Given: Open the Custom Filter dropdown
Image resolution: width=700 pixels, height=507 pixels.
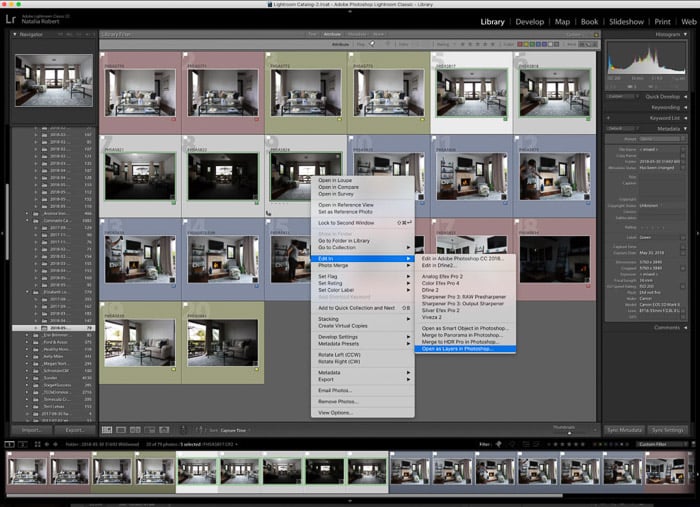Looking at the screenshot, I should click(661, 444).
